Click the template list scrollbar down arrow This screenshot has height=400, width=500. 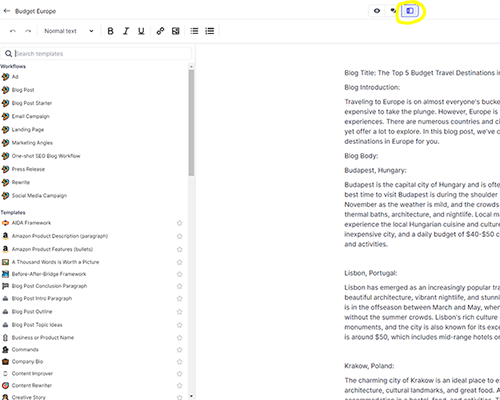191,396
